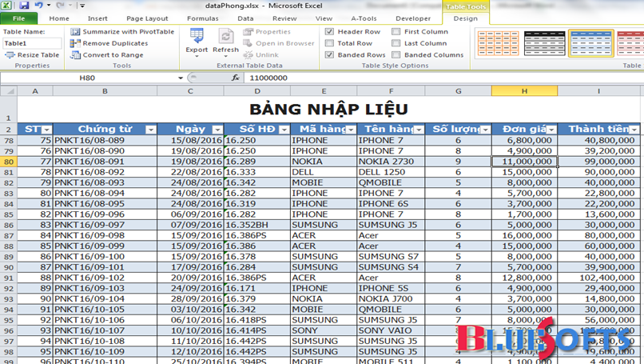Open Mã hàng column filter dropdown
Image resolution: width=644 pixels, height=364 pixels.
[x=351, y=130]
